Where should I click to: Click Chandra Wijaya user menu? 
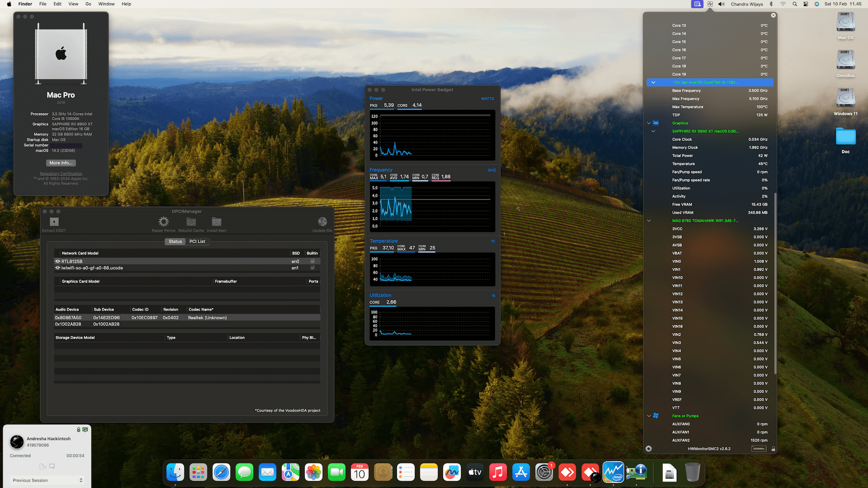click(x=747, y=4)
